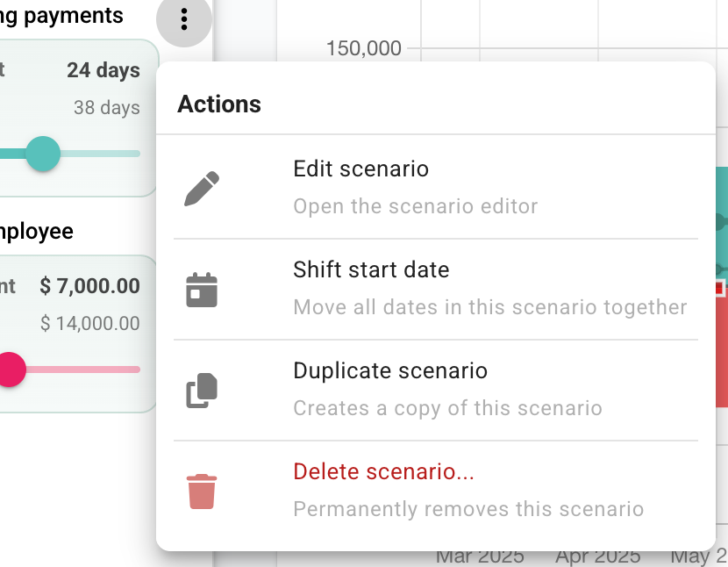Click the teal days slider thumb
Image resolution: width=728 pixels, height=567 pixels.
tap(42, 154)
